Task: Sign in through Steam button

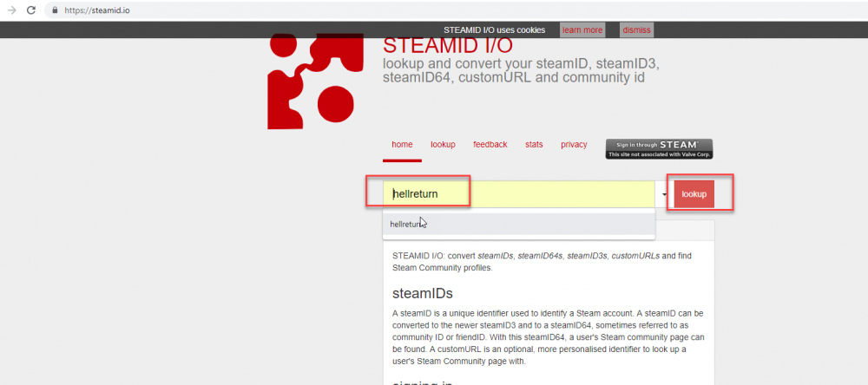Action: (659, 149)
